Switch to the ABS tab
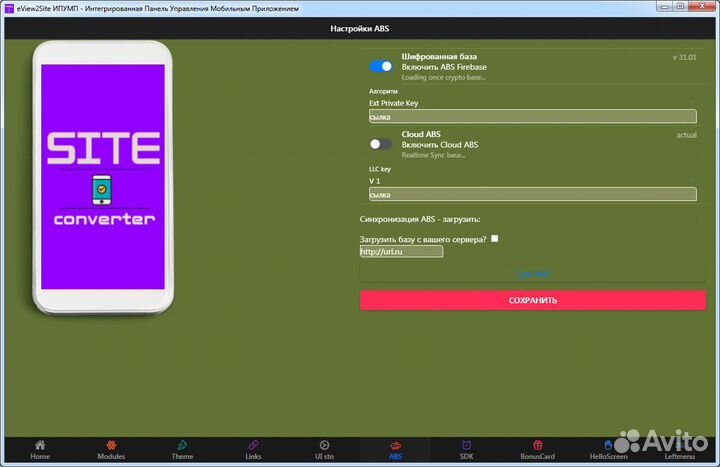Screen dimensions: 720x467 click(x=395, y=449)
